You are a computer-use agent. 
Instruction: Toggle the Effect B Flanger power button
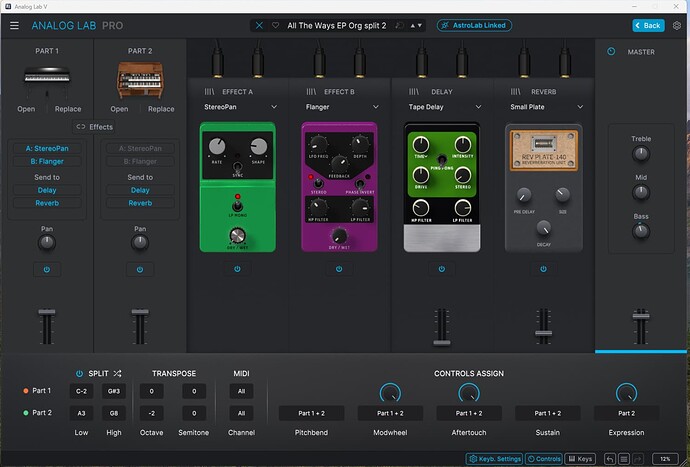338,268
